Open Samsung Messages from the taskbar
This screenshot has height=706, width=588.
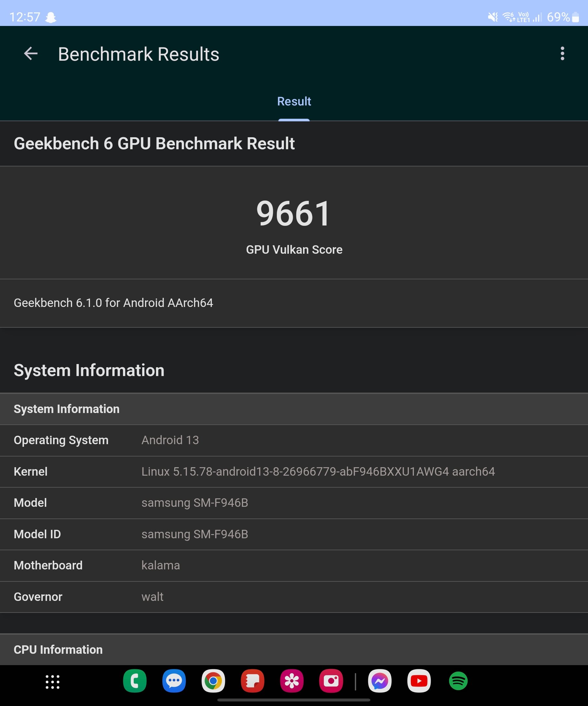[x=174, y=681]
